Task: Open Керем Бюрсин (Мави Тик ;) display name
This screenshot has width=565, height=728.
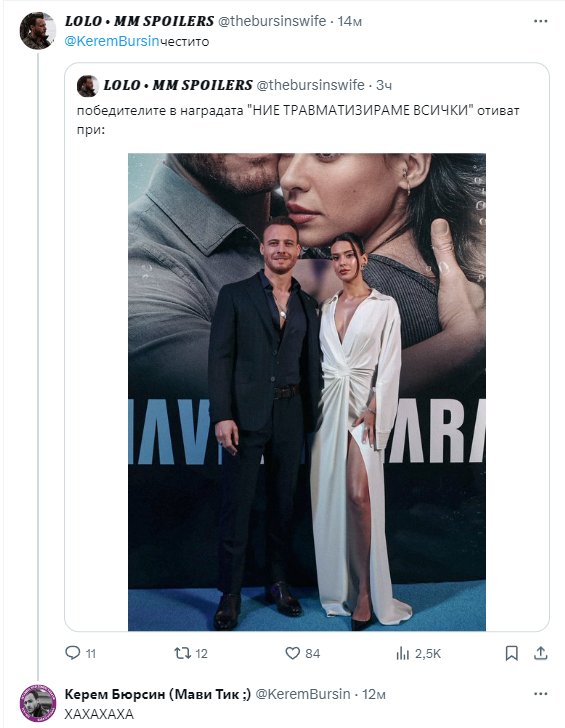Action: pyautogui.click(x=157, y=694)
